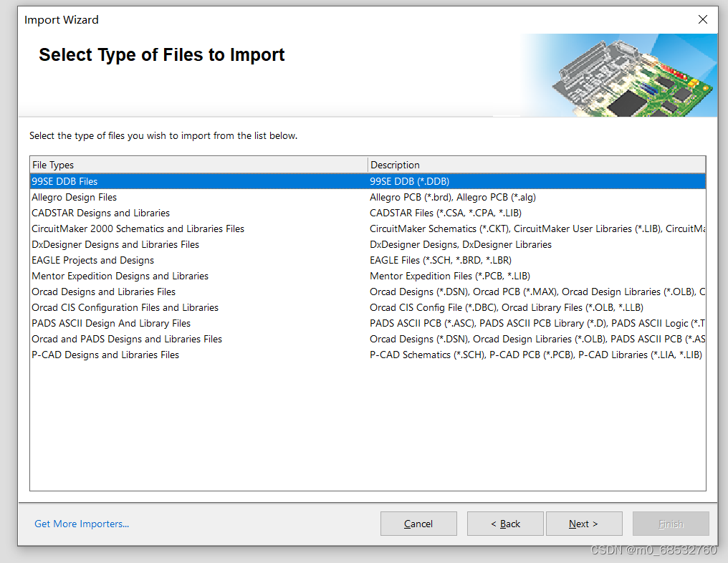Go back with the Back button

click(x=505, y=524)
